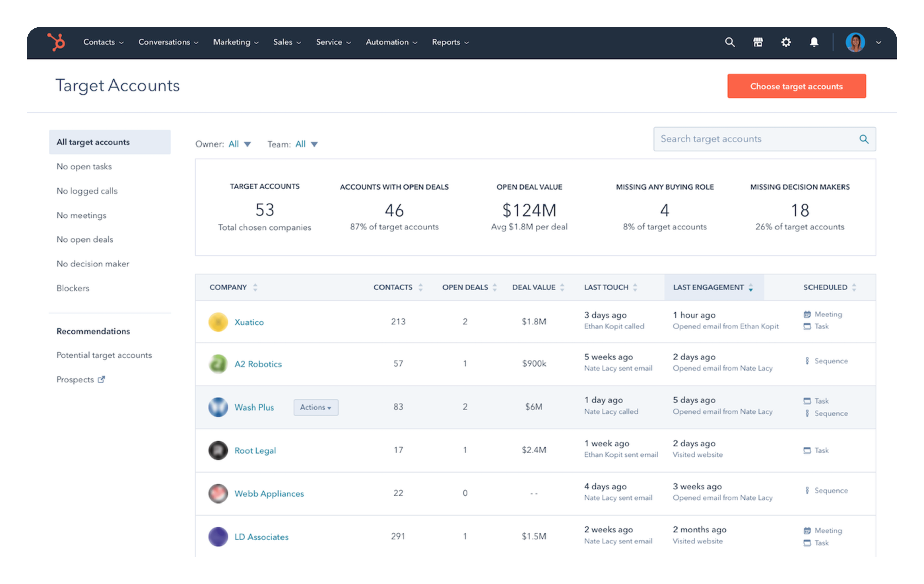Toggle sort on the Contacts column
The image size is (924, 584).
(421, 287)
